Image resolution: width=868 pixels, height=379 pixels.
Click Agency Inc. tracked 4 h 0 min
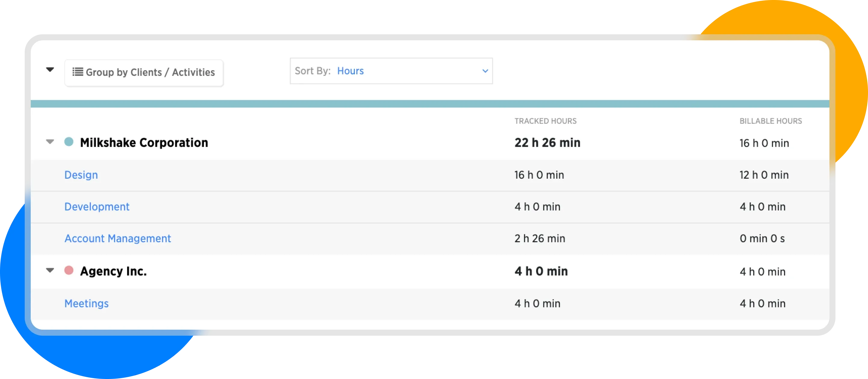point(541,271)
